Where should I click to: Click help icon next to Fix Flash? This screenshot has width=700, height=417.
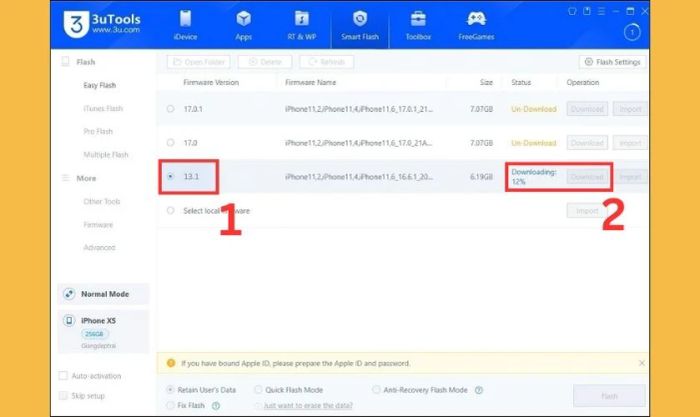pyautogui.click(x=216, y=405)
